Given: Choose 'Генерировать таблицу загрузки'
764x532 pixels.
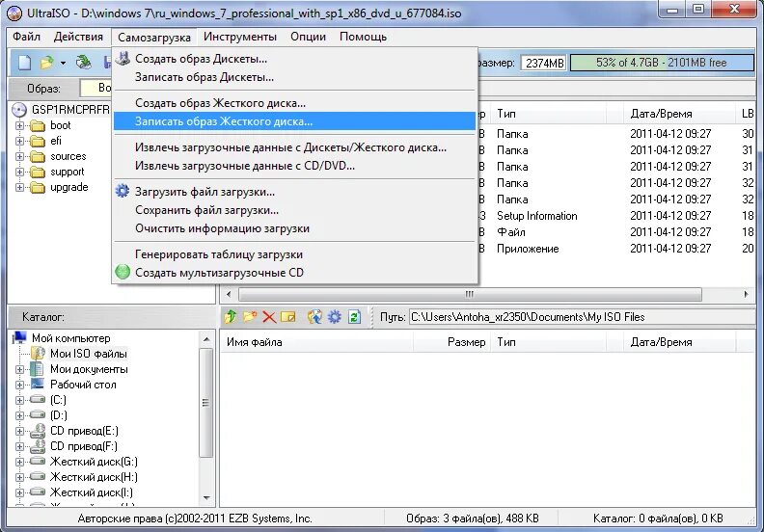Looking at the screenshot, I should pos(295,254).
